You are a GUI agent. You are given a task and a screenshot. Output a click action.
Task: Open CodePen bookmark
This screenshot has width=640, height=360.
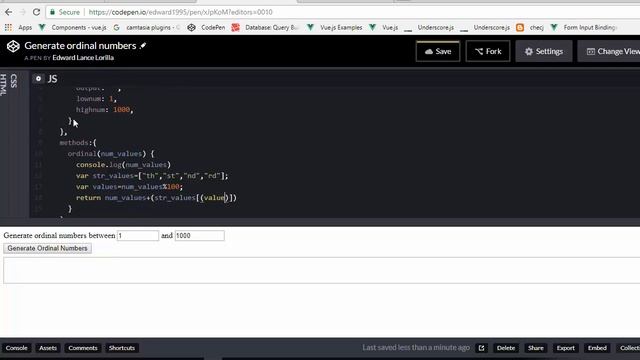207,27
